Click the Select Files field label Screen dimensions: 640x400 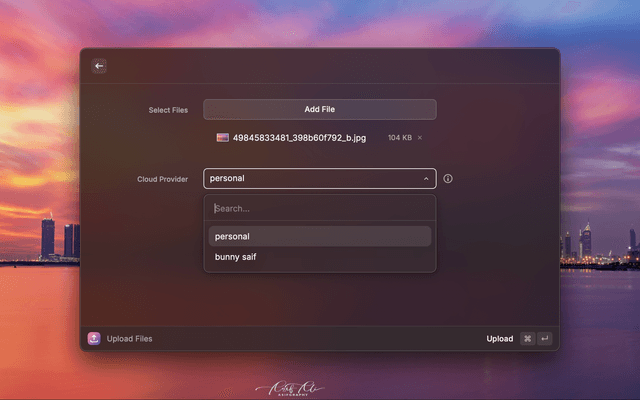167,110
